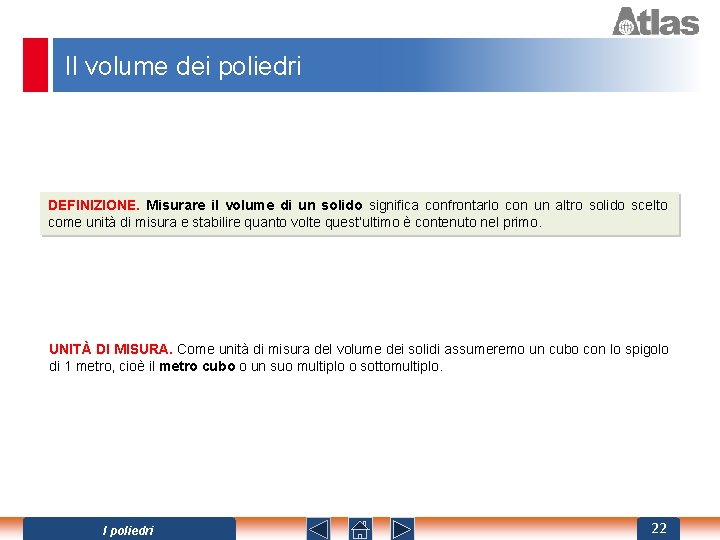
Task: Click the slide number 22
Action: click(658, 528)
